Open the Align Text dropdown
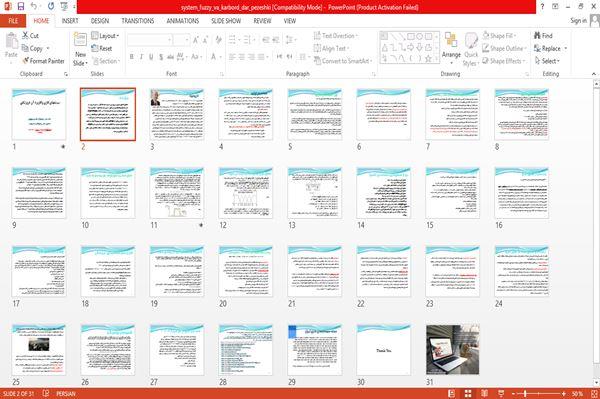Viewport: 600px width, 399px height. 331,48
